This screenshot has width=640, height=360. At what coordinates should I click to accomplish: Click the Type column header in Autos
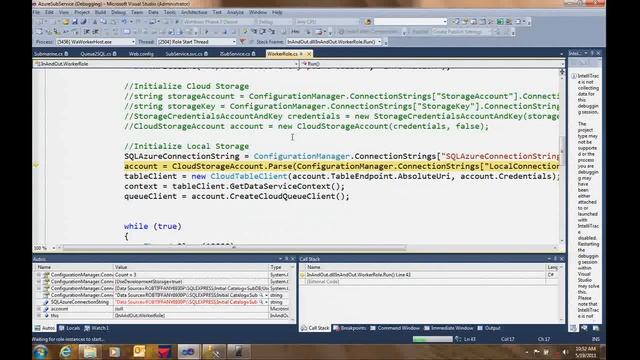[279, 267]
